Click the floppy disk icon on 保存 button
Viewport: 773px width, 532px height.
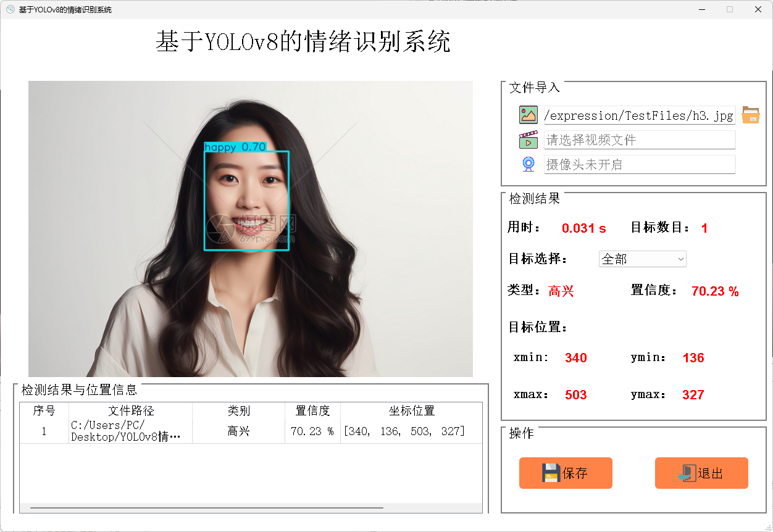(x=549, y=473)
